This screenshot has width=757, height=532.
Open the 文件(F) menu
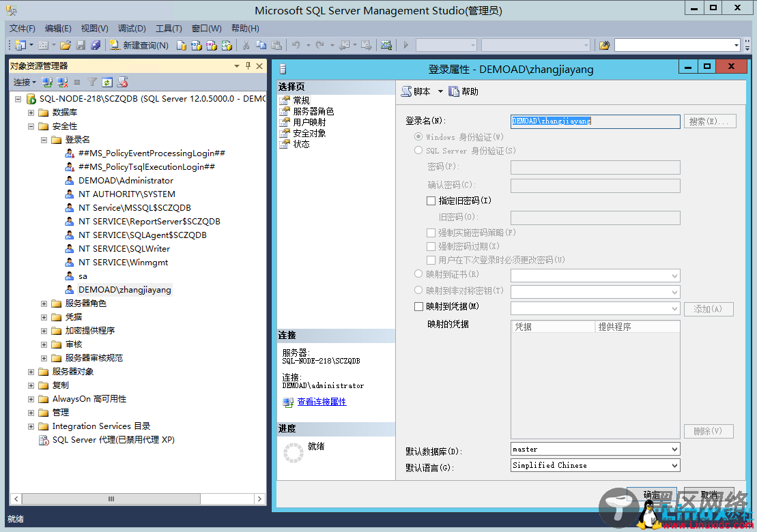(x=23, y=29)
